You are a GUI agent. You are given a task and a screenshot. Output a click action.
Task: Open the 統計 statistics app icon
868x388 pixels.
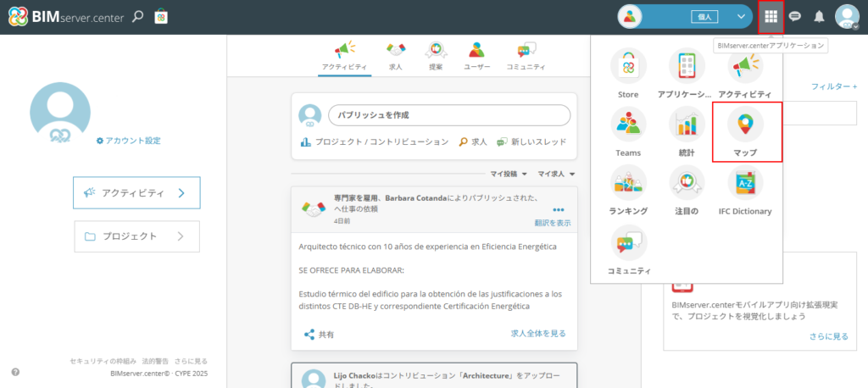(687, 125)
